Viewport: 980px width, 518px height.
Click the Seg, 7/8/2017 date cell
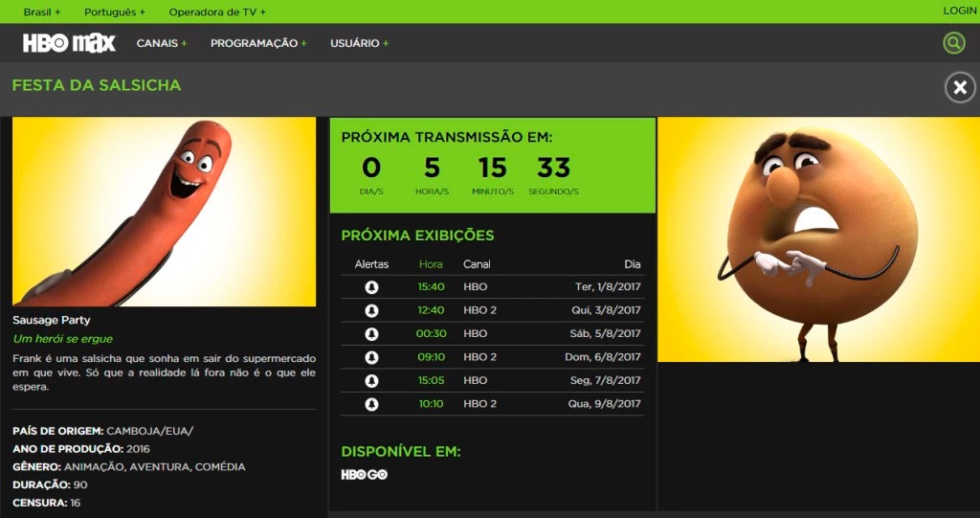point(605,380)
